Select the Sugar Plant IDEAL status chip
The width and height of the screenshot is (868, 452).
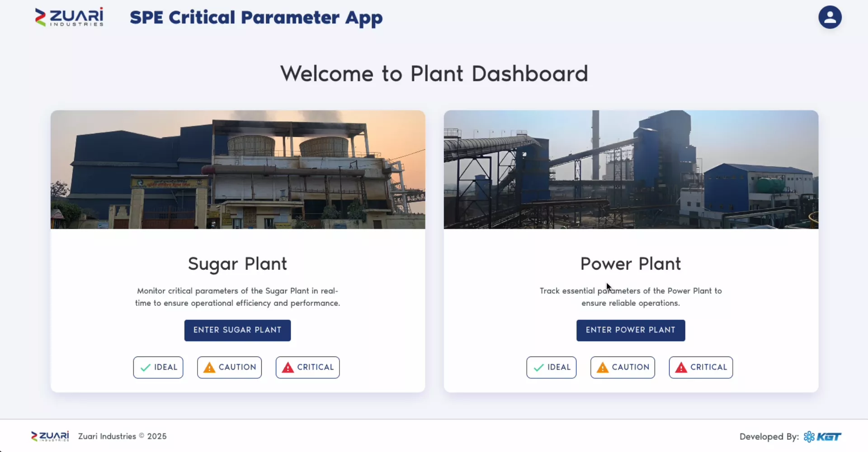click(x=158, y=367)
